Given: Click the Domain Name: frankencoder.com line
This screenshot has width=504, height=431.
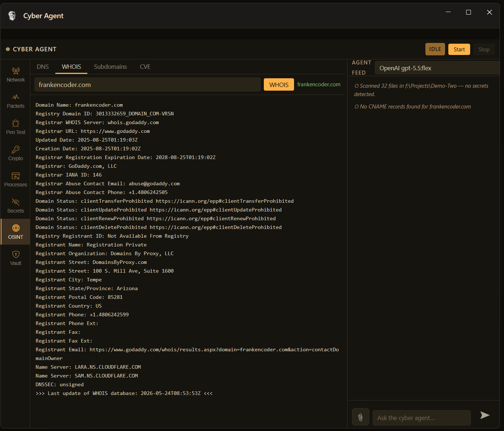Looking at the screenshot, I should pos(79,105).
